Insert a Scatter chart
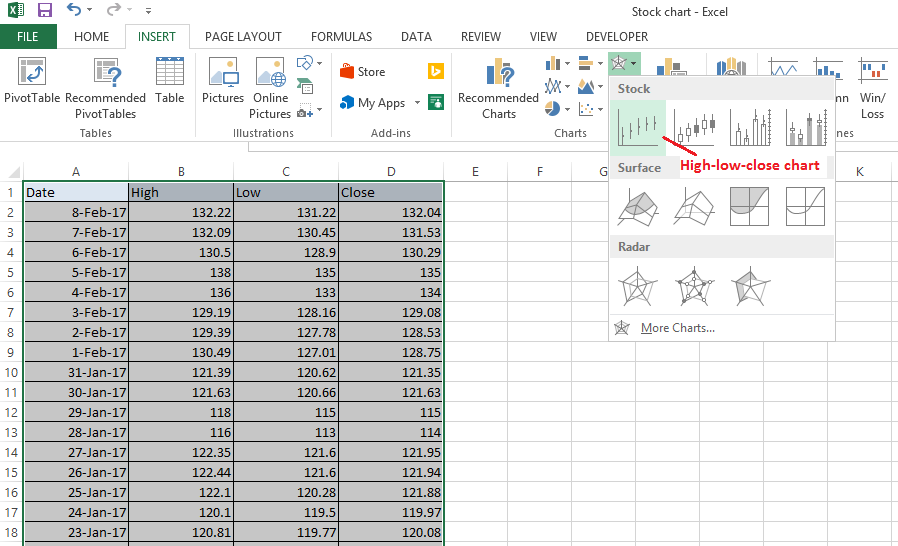 585,109
